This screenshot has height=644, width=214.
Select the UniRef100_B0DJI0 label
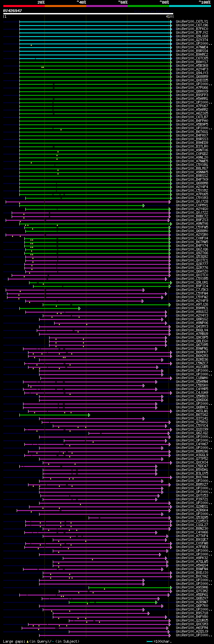[x=192, y=573]
